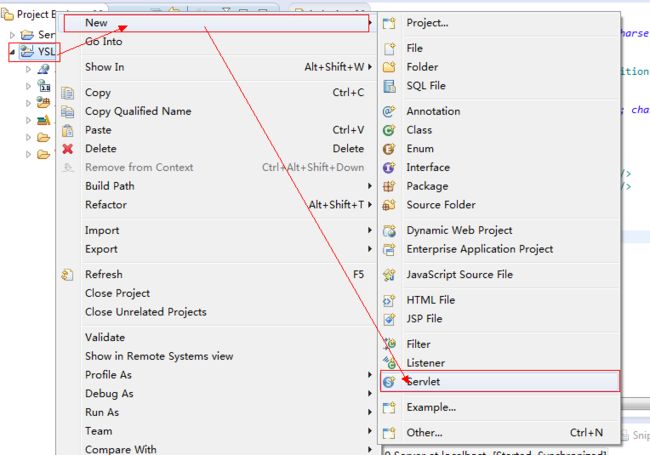The image size is (650, 455).
Task: Select Copy Qualified Name
Action: coord(216,111)
